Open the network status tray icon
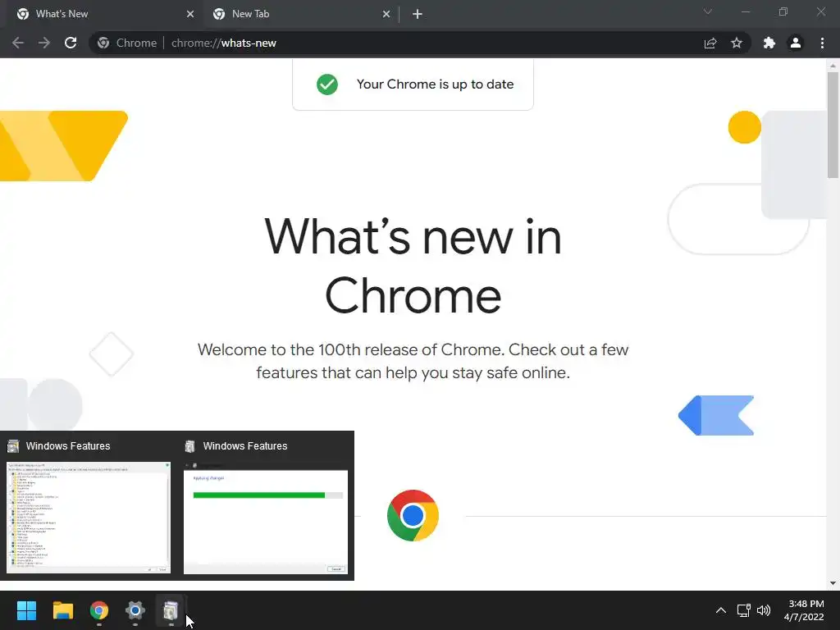Image resolution: width=840 pixels, height=630 pixels. (743, 610)
